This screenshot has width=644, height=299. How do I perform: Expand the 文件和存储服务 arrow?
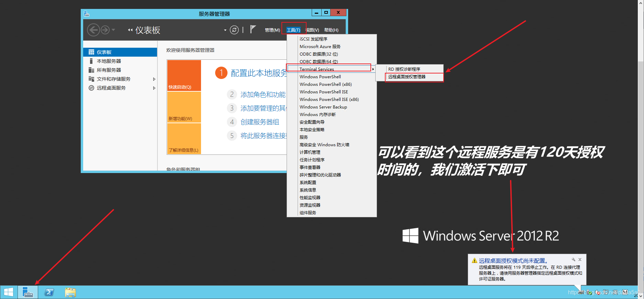pos(154,79)
